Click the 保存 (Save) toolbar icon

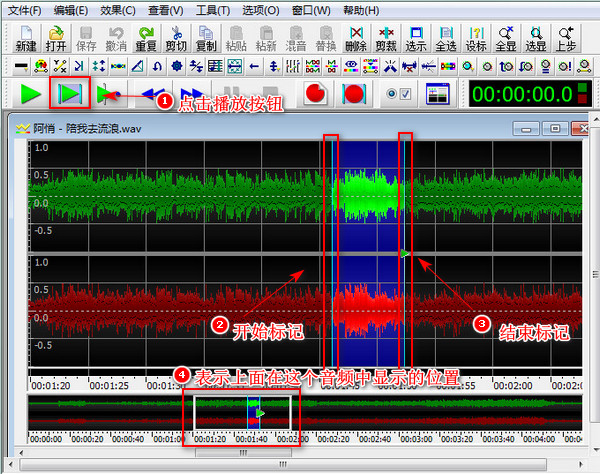pos(86,38)
